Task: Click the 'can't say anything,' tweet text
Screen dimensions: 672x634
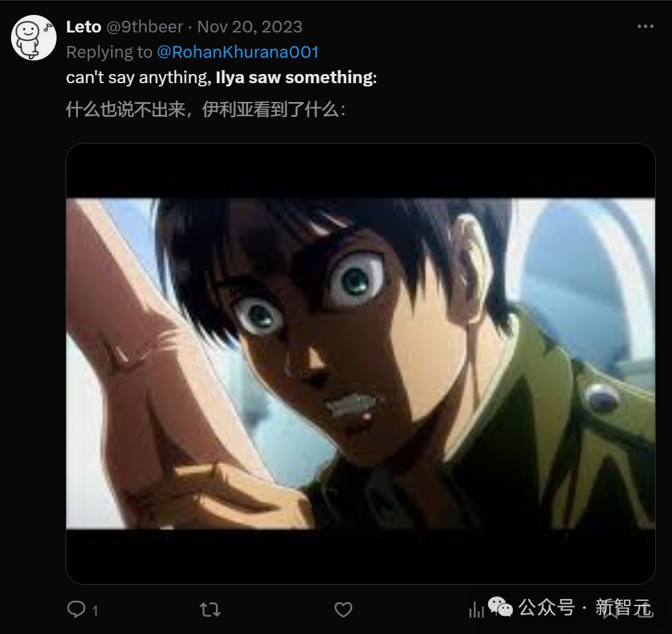Action: click(139, 77)
